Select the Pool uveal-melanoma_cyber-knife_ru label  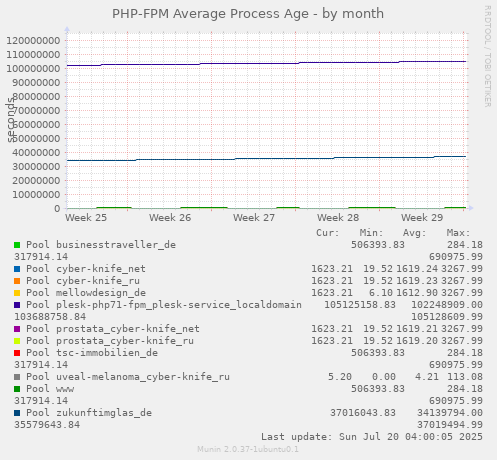[x=128, y=377]
